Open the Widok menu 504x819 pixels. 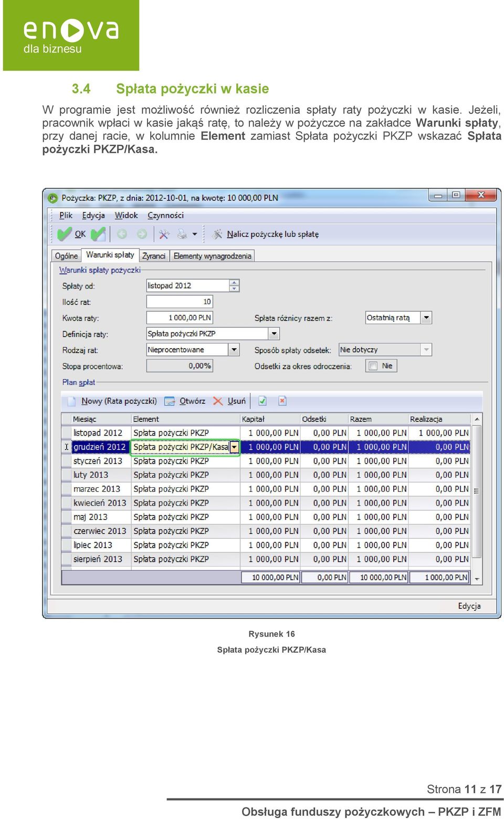[126, 215]
